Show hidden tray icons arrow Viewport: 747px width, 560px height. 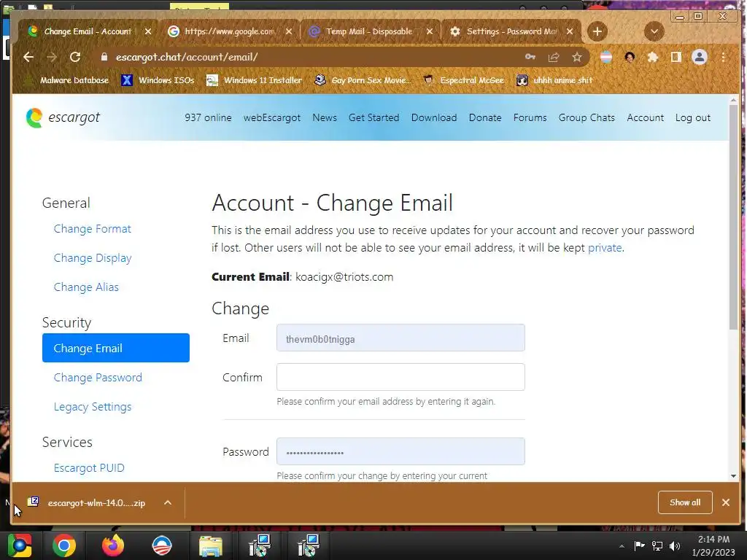(x=622, y=546)
